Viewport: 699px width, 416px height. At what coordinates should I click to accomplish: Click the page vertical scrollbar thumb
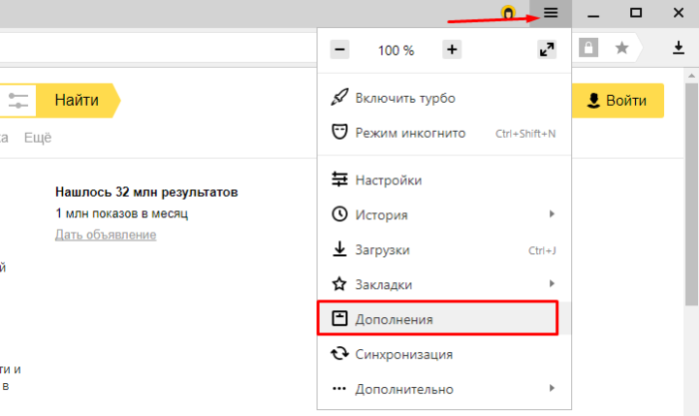click(691, 194)
